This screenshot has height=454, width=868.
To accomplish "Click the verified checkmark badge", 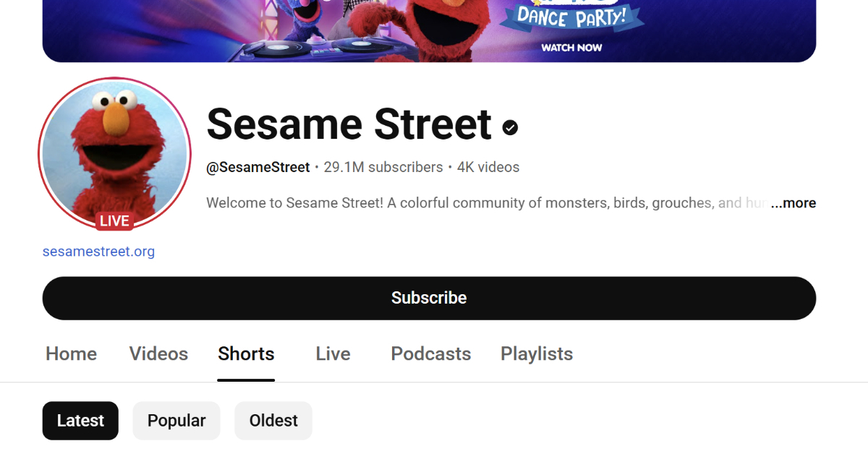I will pyautogui.click(x=511, y=127).
